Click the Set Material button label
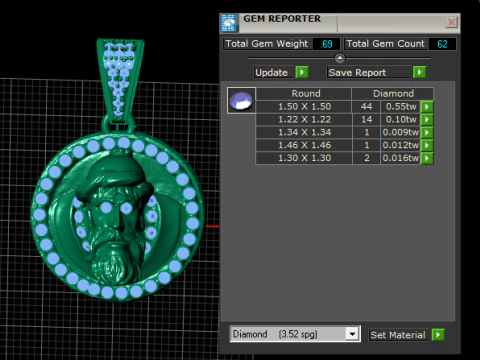 tap(399, 335)
